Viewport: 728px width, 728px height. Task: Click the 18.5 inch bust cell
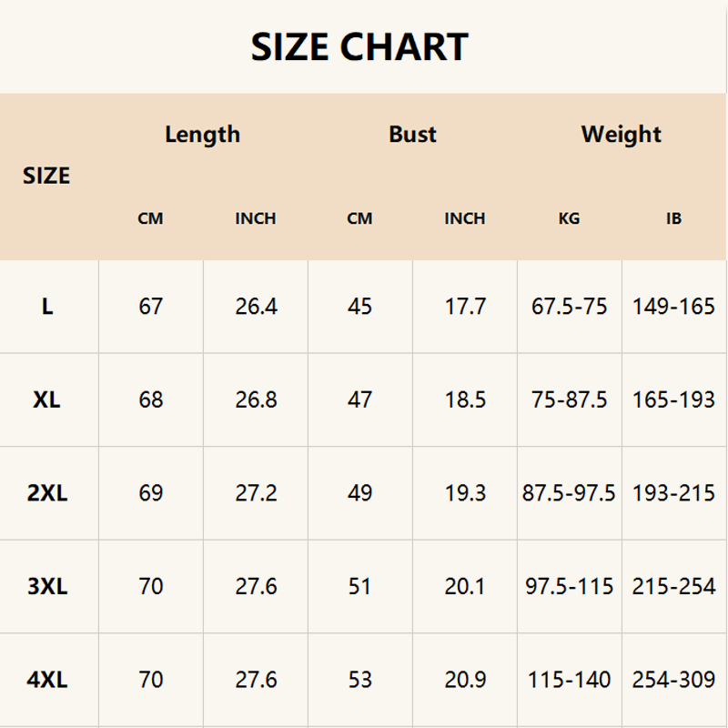click(x=465, y=399)
